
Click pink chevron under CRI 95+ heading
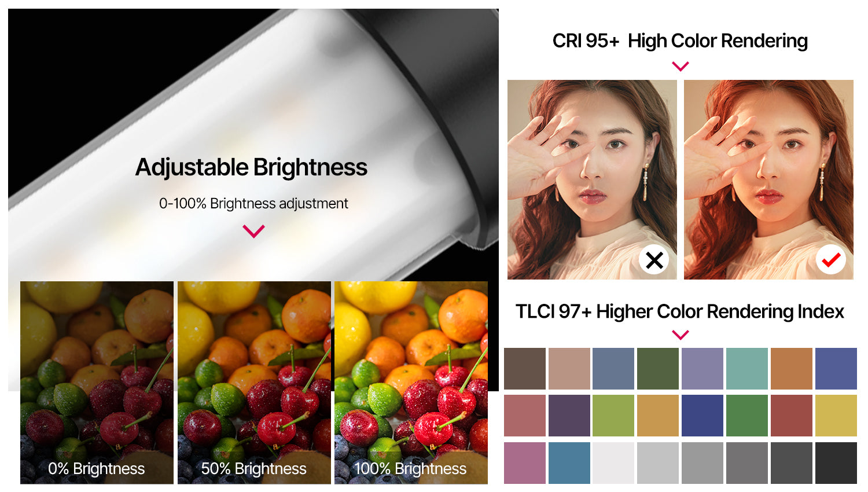[x=681, y=67]
